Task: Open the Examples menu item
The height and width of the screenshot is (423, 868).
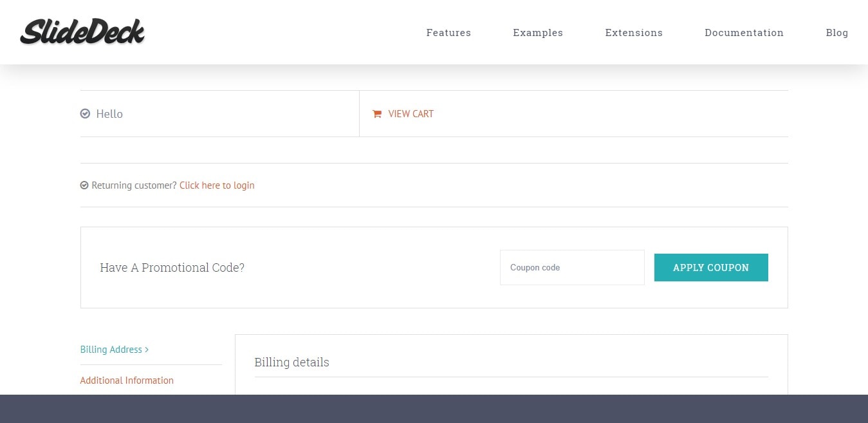Action: 538,33
